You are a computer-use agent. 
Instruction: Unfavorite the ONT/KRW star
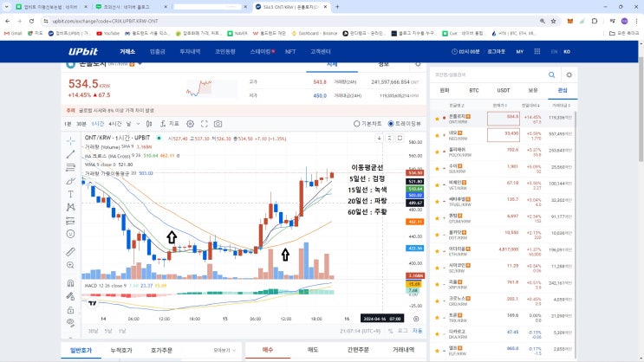click(x=437, y=119)
